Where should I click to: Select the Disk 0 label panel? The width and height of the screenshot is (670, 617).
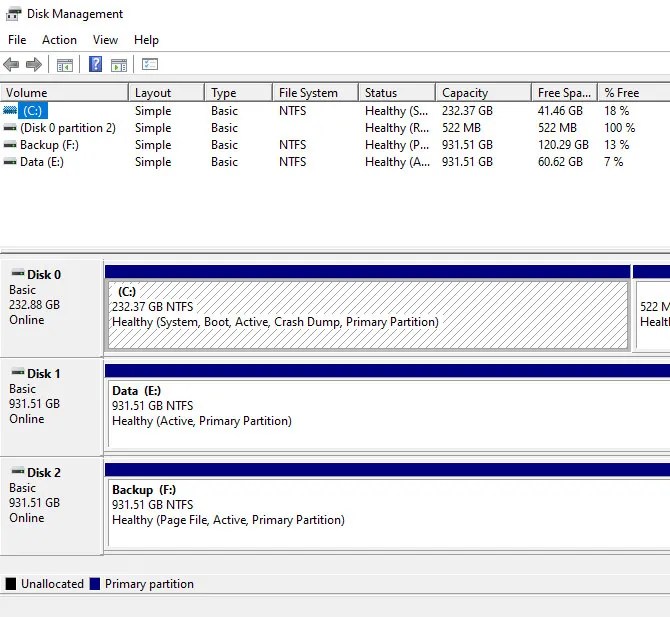pos(52,308)
